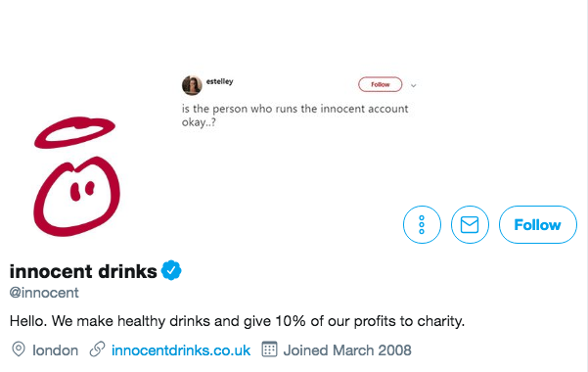Click the innocent drinks profile name
Screen dimensions: 588x372
click(83, 271)
